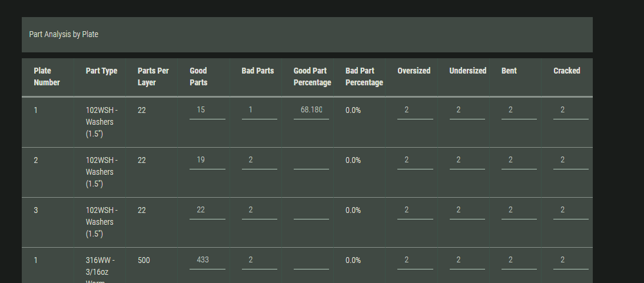Screen dimensions: 644x283
Task: Select Good Part Percentage field showing 68.180
Action: tap(311, 110)
